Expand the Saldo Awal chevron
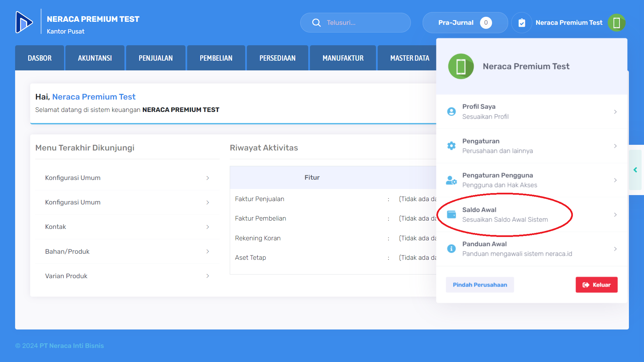The height and width of the screenshot is (362, 644). tap(615, 215)
